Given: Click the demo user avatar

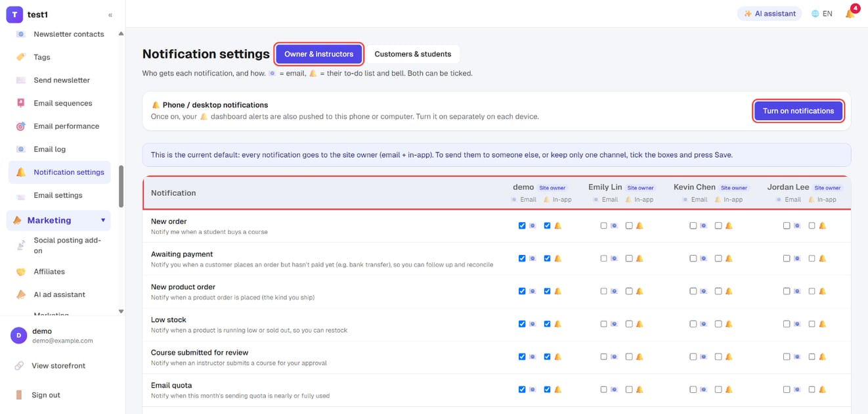Looking at the screenshot, I should (x=18, y=335).
